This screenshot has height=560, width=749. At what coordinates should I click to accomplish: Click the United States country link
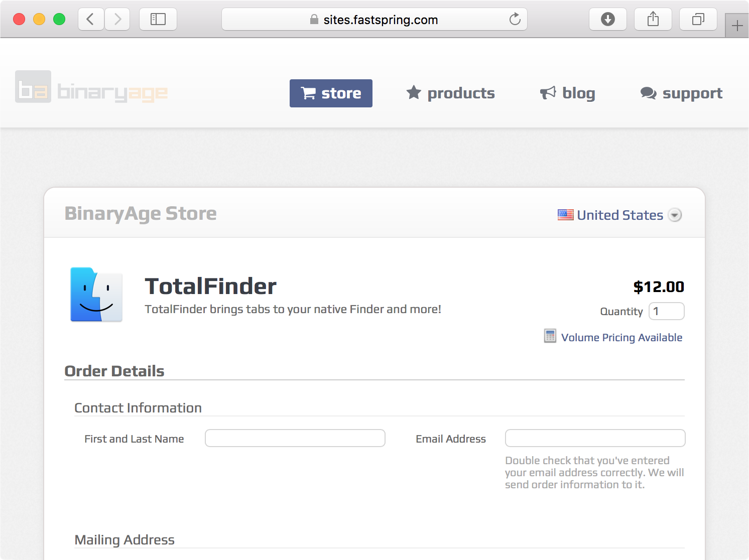pos(620,215)
